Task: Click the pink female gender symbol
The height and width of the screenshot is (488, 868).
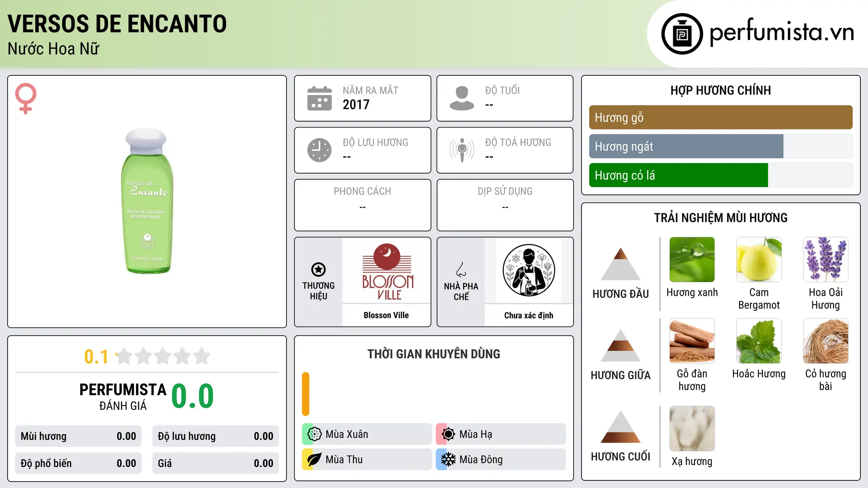Action: point(26,99)
